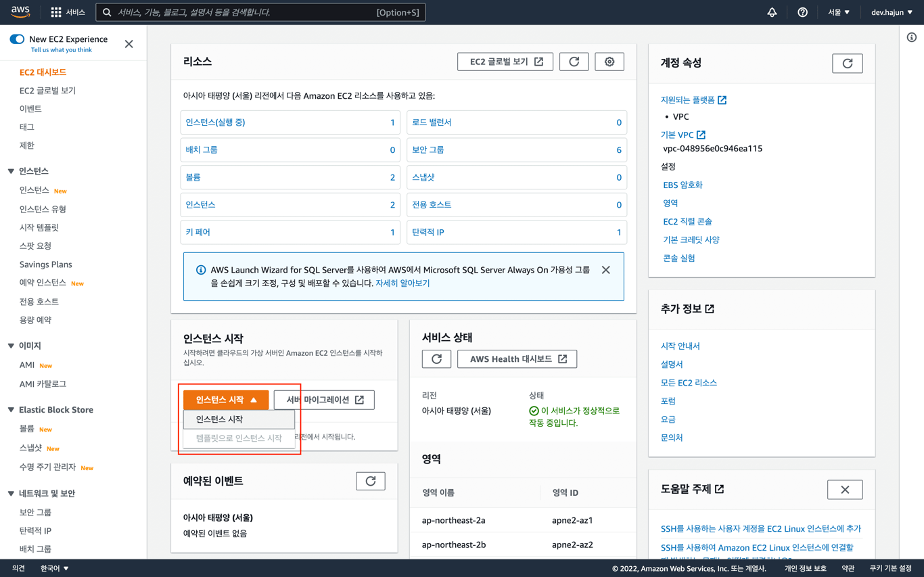
Task: Open external link icon next to 지원되는 플랫폼
Action: pos(722,100)
